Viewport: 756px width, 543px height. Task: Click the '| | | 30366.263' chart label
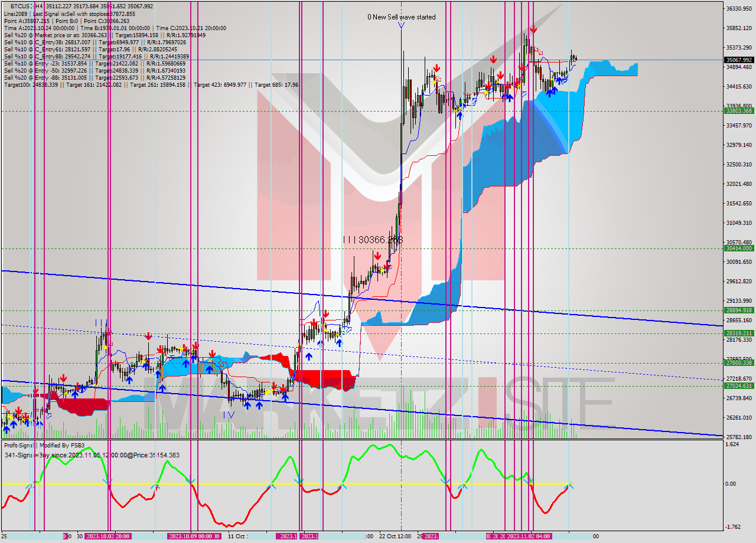point(373,240)
